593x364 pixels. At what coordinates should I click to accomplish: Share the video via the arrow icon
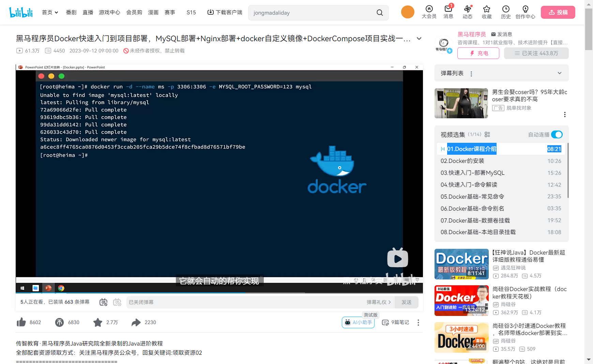[136, 322]
